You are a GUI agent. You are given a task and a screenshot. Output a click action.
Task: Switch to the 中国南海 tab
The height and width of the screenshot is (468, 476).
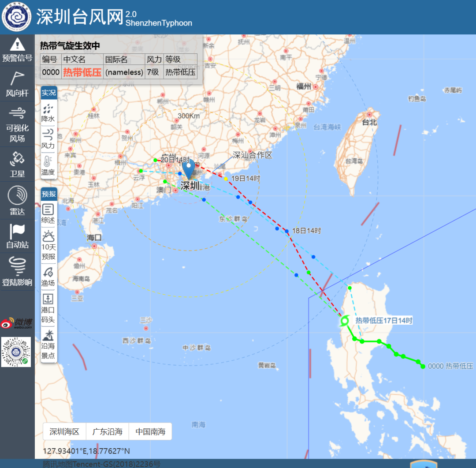coord(150,431)
